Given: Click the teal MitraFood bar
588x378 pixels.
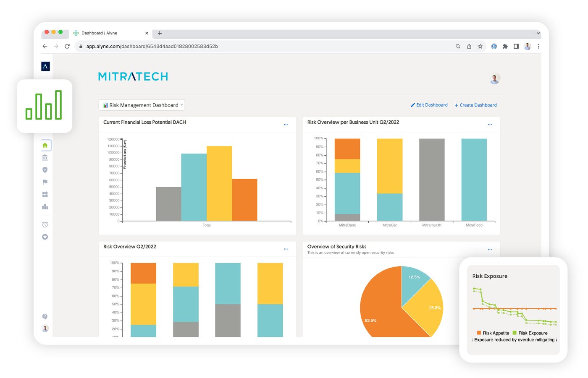Looking at the screenshot, I should click(474, 180).
